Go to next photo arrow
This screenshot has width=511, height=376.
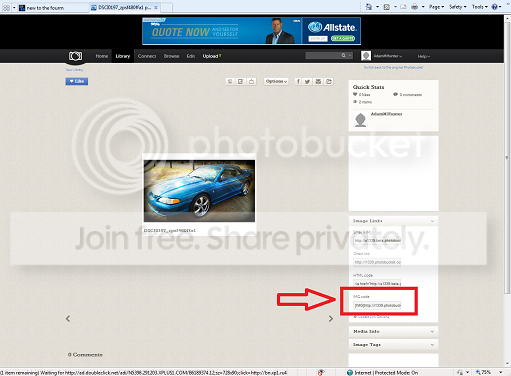click(x=331, y=319)
